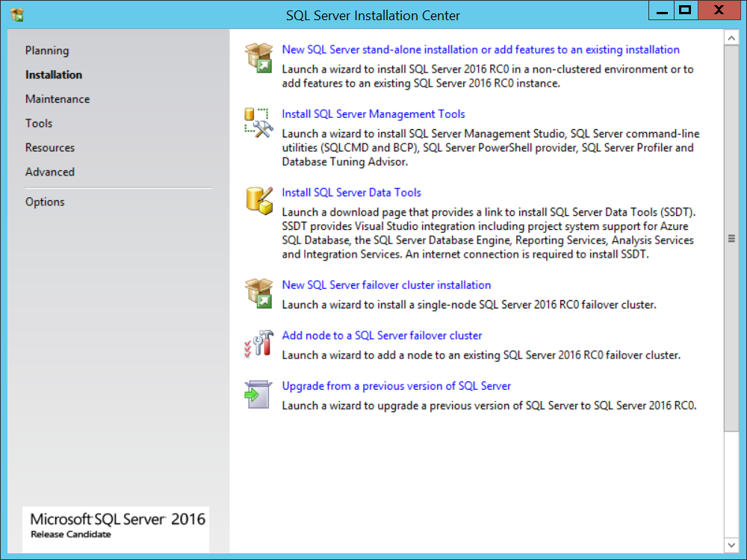
Task: Click the failover cluster installation box icon
Action: pyautogui.click(x=259, y=292)
